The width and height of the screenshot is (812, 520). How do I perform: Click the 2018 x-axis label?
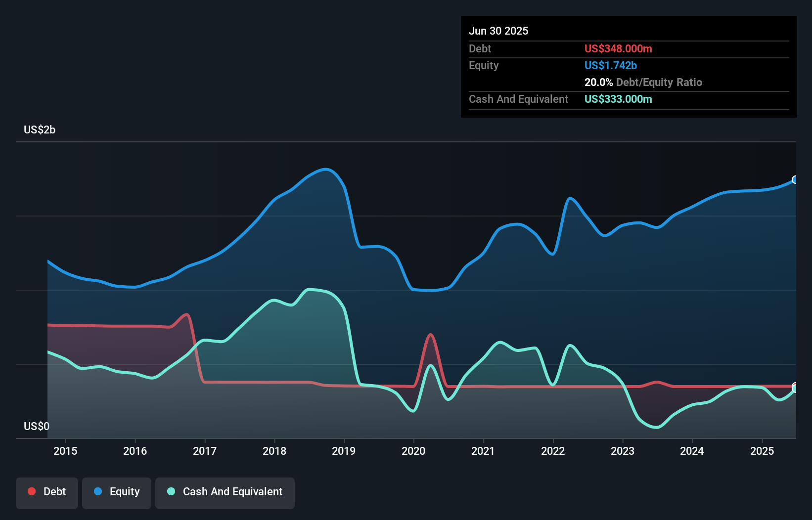point(274,451)
